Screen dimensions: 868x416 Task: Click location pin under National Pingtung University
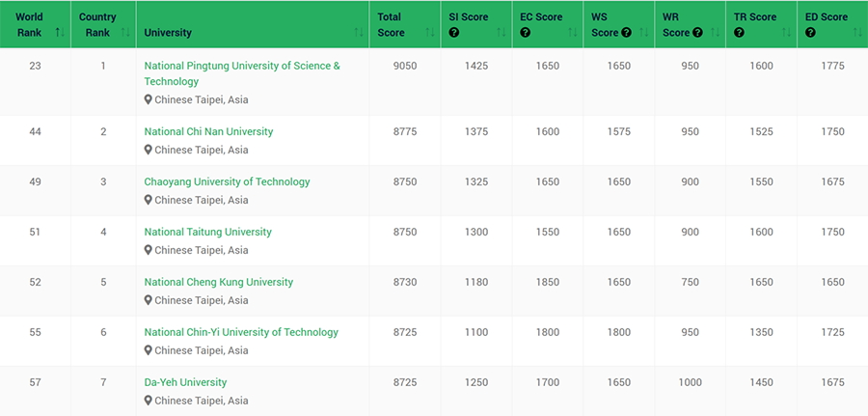coord(148,99)
